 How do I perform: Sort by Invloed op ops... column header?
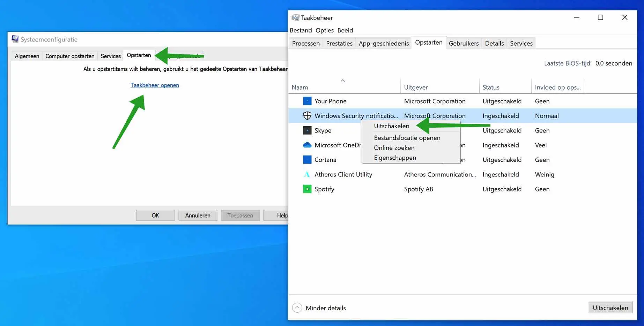coord(557,87)
